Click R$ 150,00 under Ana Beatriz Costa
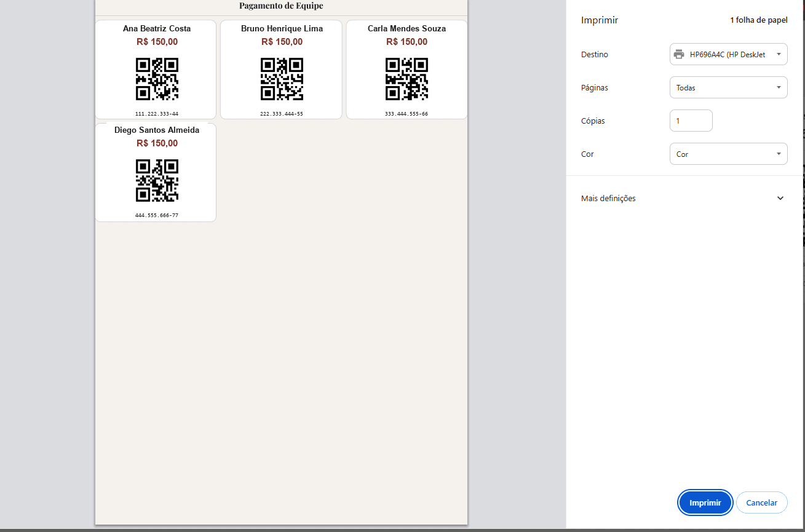 point(157,42)
